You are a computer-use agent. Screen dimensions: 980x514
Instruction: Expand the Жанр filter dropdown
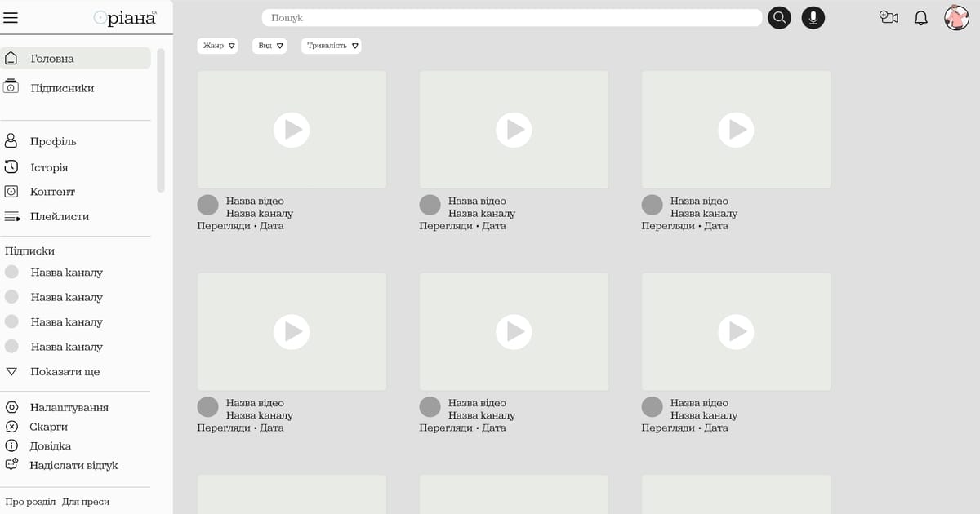(x=217, y=46)
